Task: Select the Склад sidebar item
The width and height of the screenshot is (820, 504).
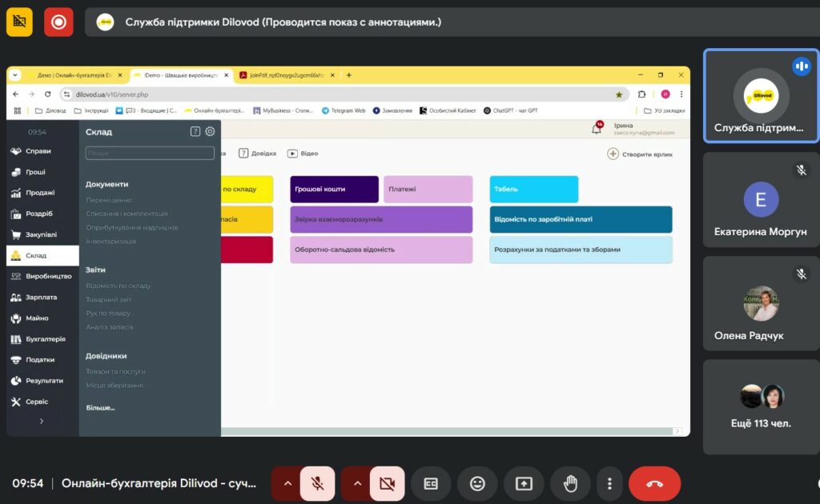Action: (x=42, y=255)
